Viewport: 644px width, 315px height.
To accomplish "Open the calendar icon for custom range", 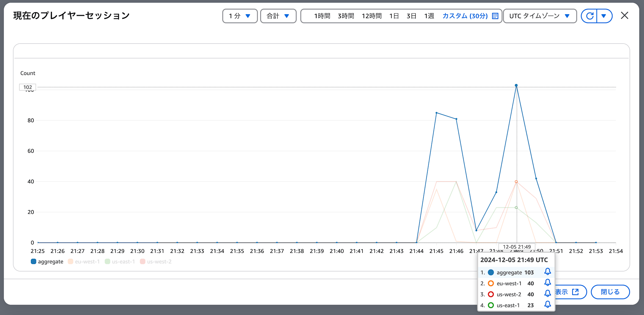I will 495,16.
